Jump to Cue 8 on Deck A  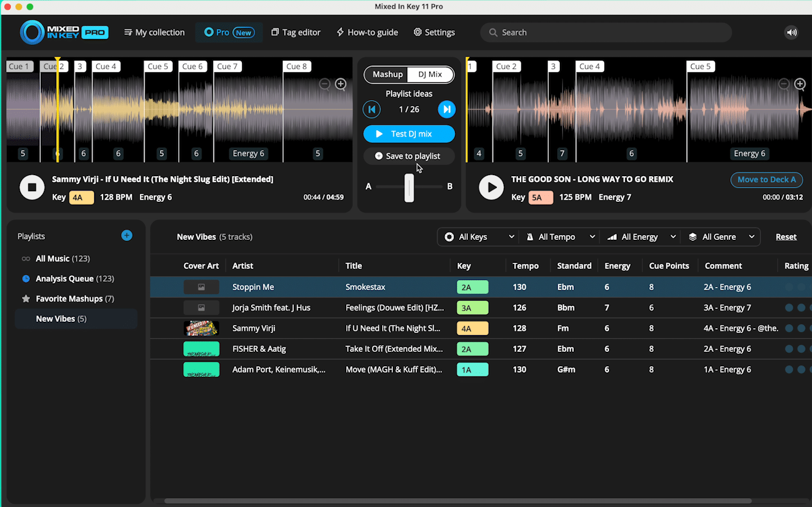tap(297, 66)
